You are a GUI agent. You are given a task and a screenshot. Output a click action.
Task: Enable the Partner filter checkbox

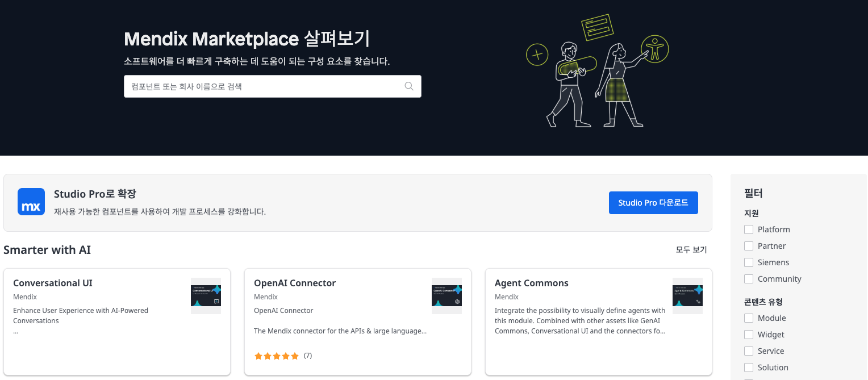point(749,246)
